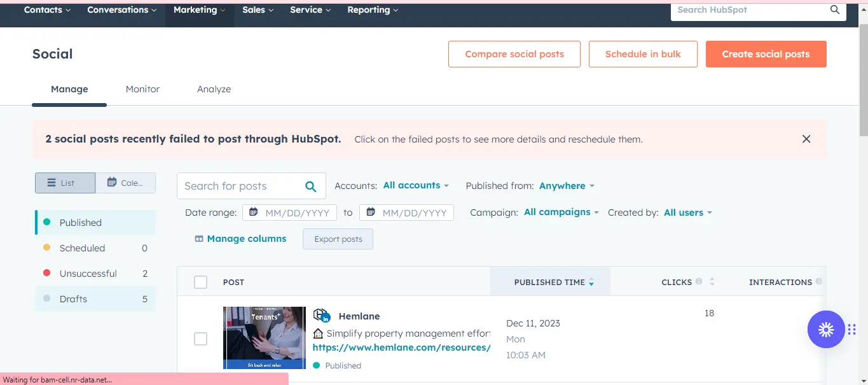This screenshot has width=868, height=385.
Task: Open the Published from Anywhere dropdown
Action: pyautogui.click(x=567, y=186)
